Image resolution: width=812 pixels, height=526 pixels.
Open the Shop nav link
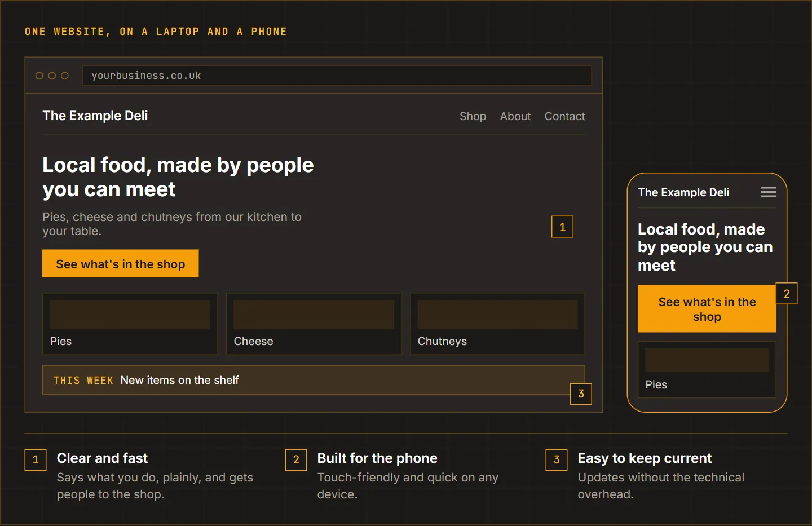click(473, 116)
